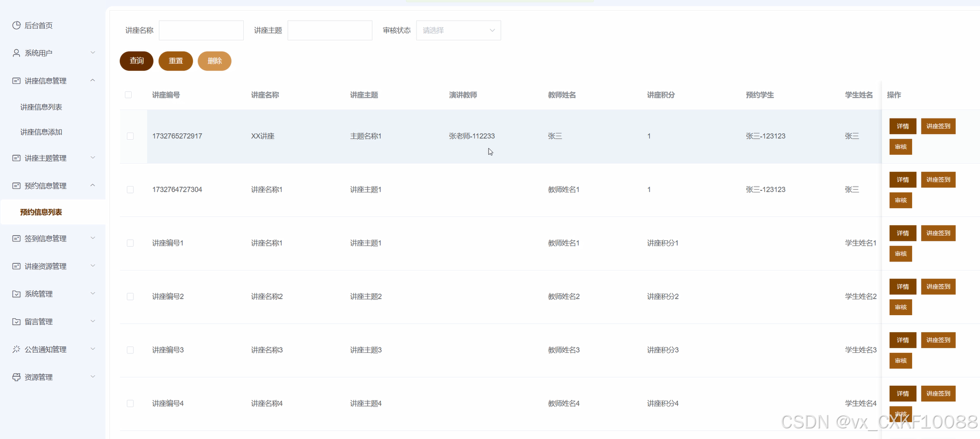Click the 重置 reset button
Viewport: 980px width, 439px height.
(x=176, y=61)
